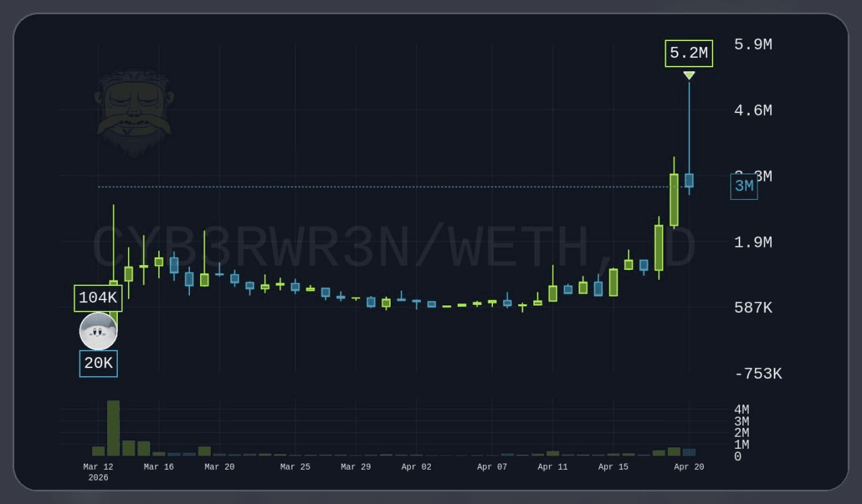Select the tallest green candle before Apr 20
Viewport: 862px width, 504px height.
[673, 199]
